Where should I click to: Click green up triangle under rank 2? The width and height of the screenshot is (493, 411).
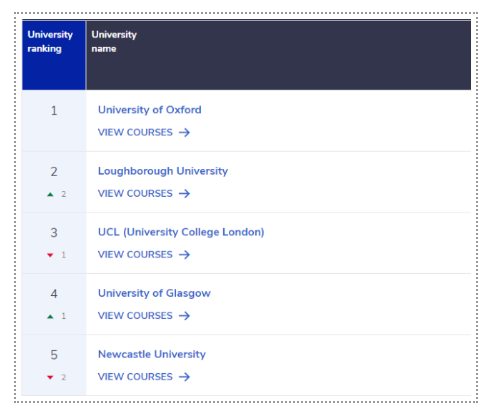[x=50, y=194]
